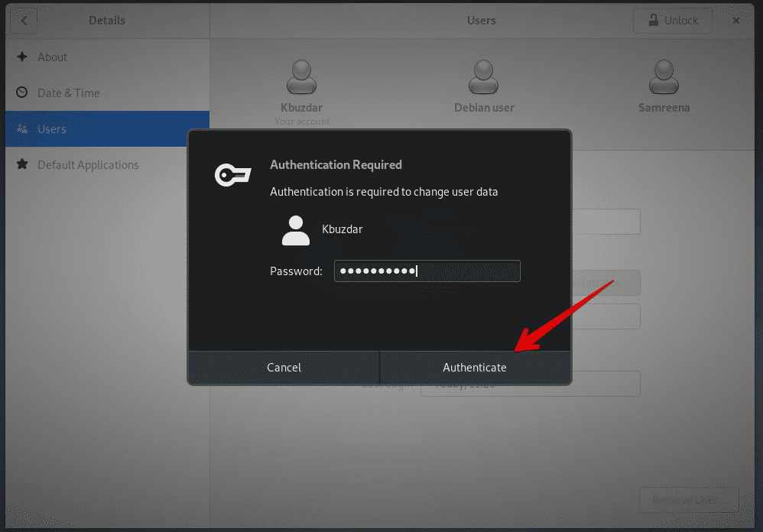Click the Authentication Required heading text
This screenshot has height=532, width=763.
pyautogui.click(x=336, y=165)
